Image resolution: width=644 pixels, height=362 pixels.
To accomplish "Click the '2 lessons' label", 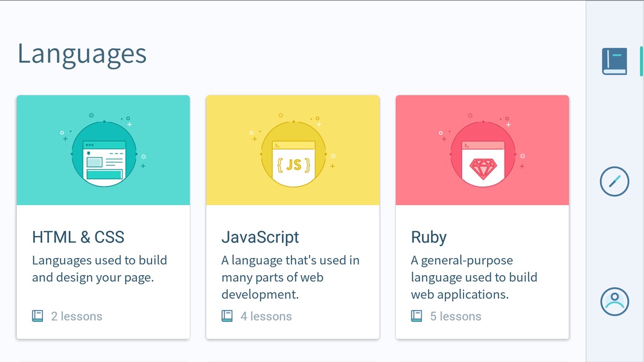I will pyautogui.click(x=77, y=316).
